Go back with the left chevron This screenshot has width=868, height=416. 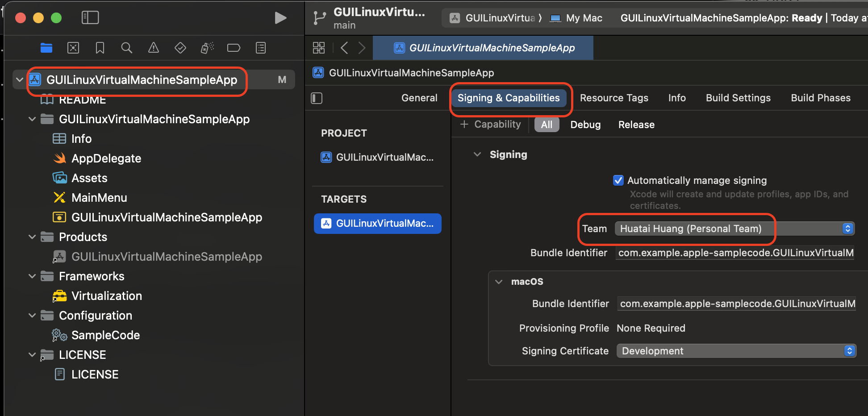344,48
